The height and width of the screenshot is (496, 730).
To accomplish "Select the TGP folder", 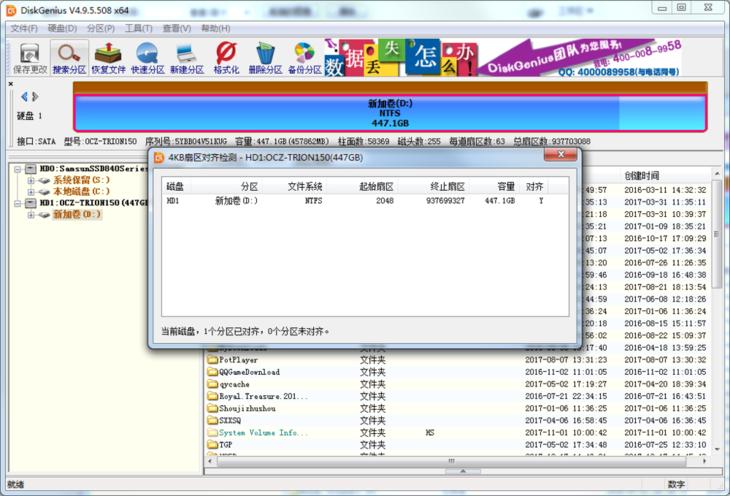I will tap(225, 445).
